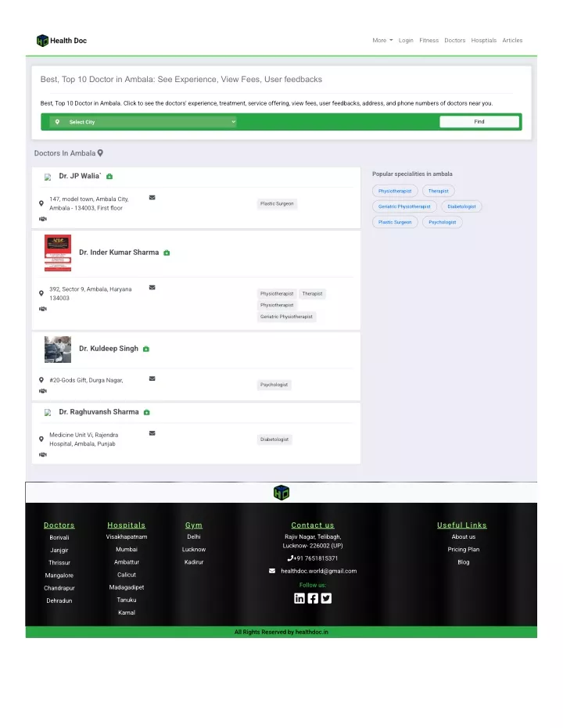Open Dr. Inder Kumar Sharma's profile photo
Screen dimensions: 563x728
tap(58, 253)
